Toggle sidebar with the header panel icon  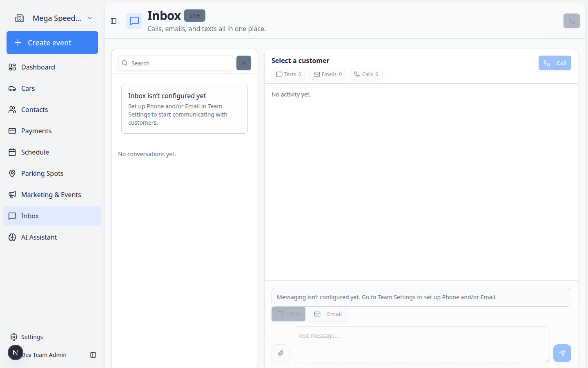[114, 21]
